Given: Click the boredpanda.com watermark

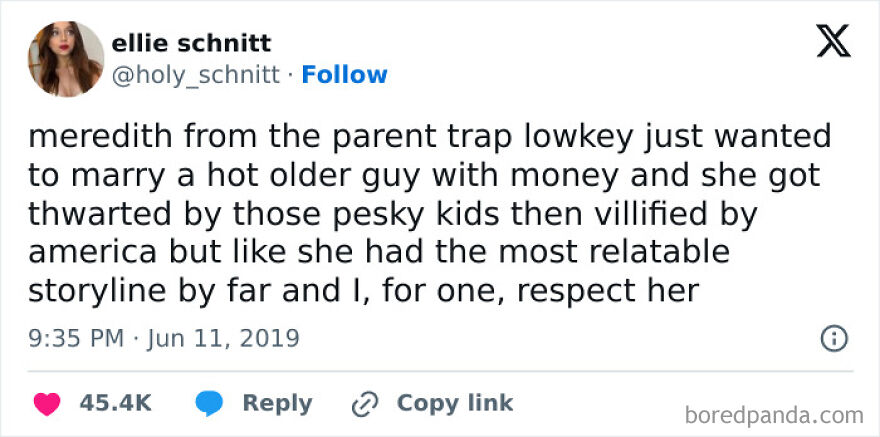Looking at the screenshot, I should point(776,414).
